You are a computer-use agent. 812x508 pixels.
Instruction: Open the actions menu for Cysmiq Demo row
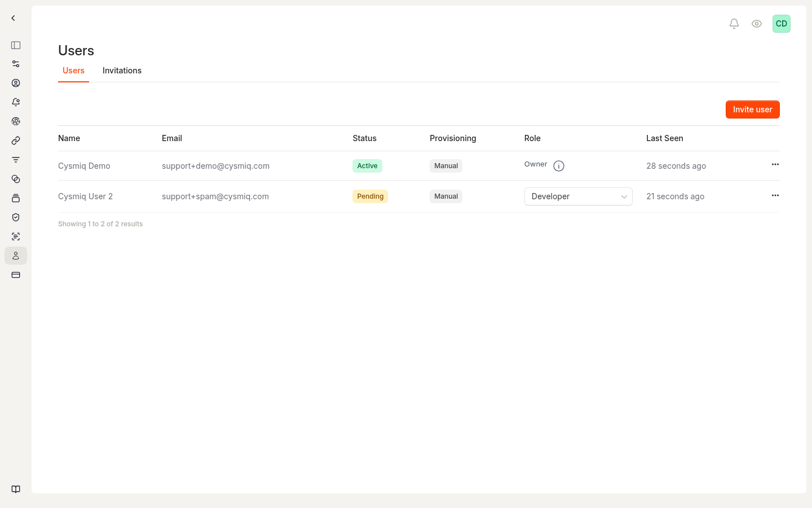[x=775, y=164]
